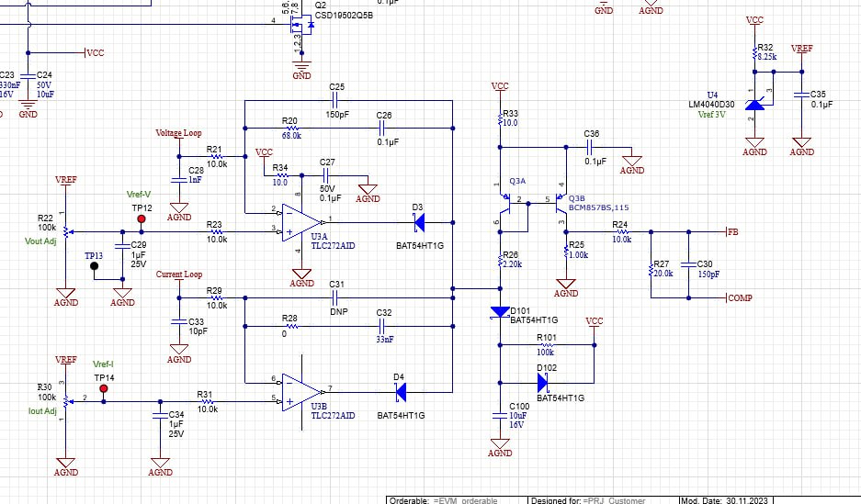This screenshot has height=504, width=861.
Task: Click the C34 capacitor symbol
Action: [x=160, y=416]
